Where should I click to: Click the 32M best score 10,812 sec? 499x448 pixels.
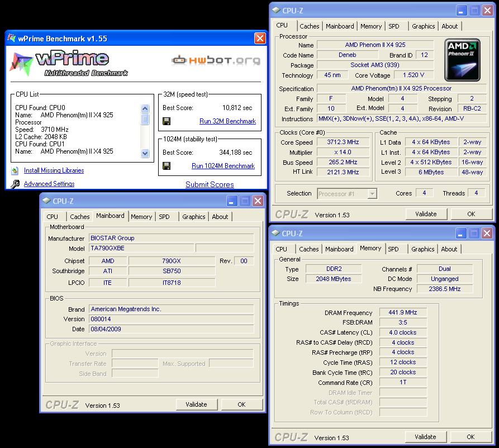tap(237, 108)
